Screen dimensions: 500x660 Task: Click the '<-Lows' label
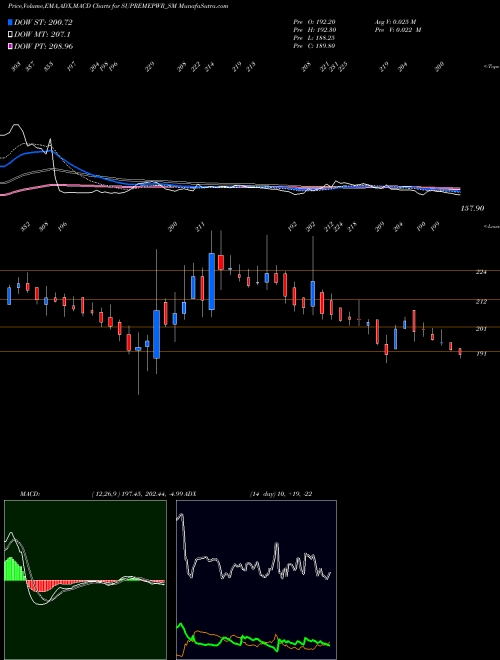(x=491, y=226)
